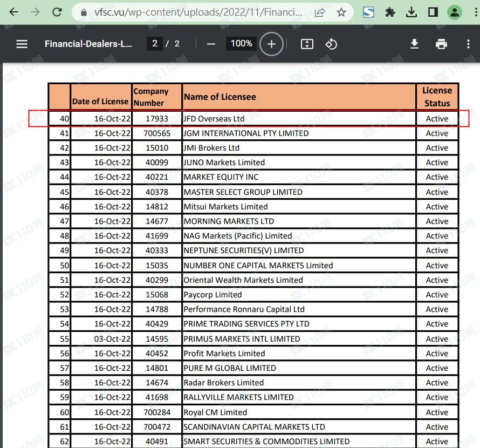Viewport: 480px width, 448px height.
Task: Open the extensions puzzle menu
Action: (390, 12)
